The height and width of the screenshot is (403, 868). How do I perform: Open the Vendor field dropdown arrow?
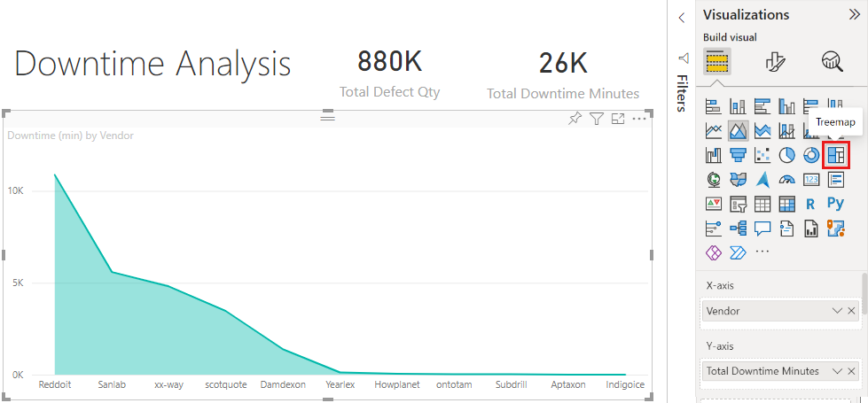point(837,311)
